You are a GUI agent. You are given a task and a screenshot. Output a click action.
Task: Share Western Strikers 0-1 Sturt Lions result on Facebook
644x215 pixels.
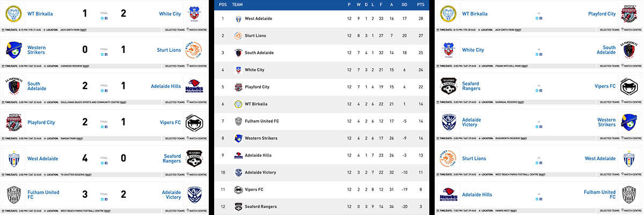pyautogui.click(x=106, y=54)
